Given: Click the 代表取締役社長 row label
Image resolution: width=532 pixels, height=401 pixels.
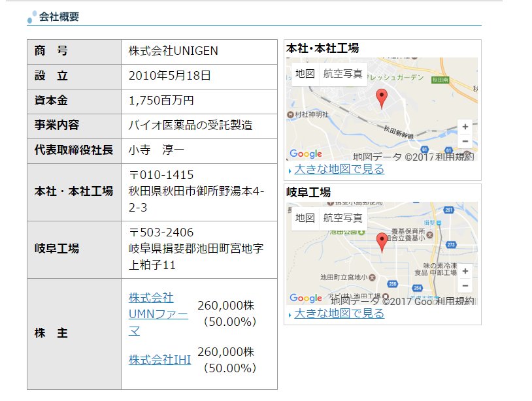Looking at the screenshot, I should click(74, 150).
